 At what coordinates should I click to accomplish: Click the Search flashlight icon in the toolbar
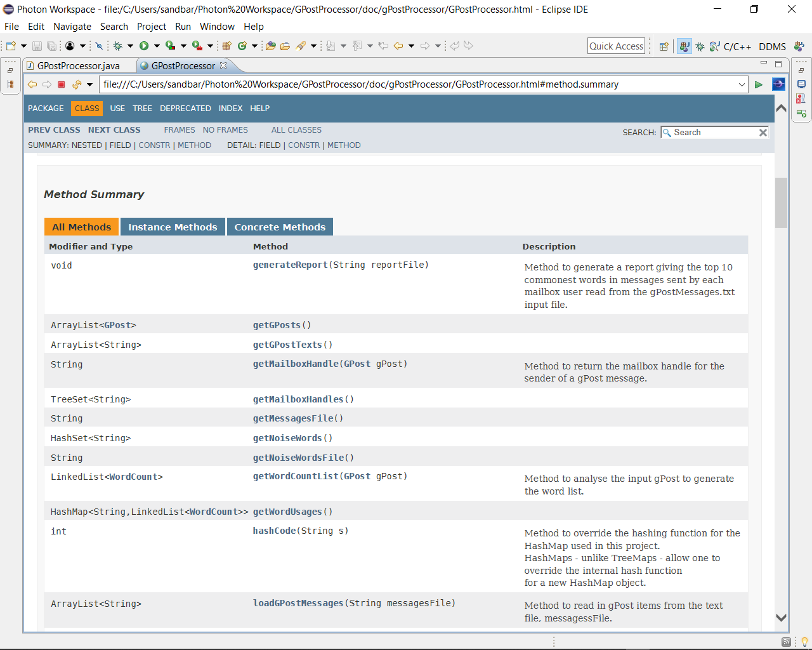(301, 46)
